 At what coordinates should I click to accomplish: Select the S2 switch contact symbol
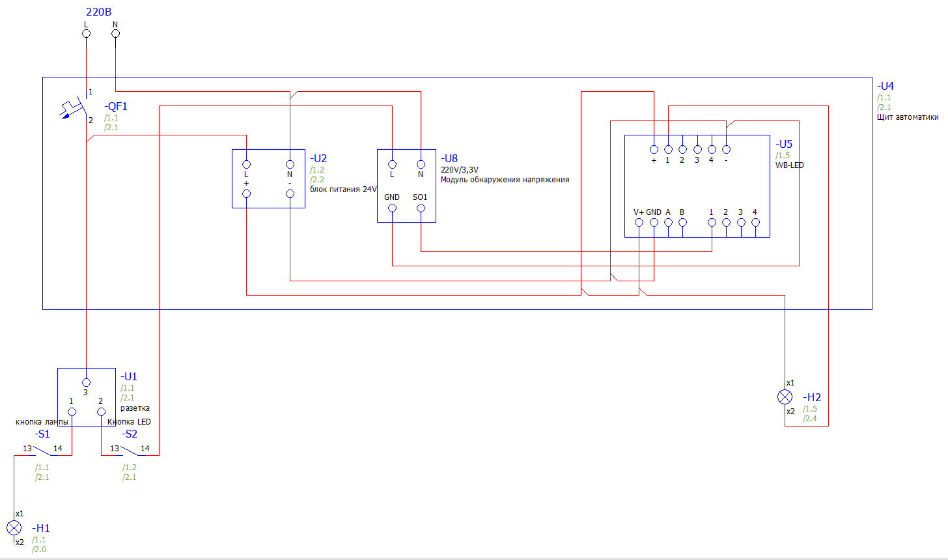tap(130, 450)
